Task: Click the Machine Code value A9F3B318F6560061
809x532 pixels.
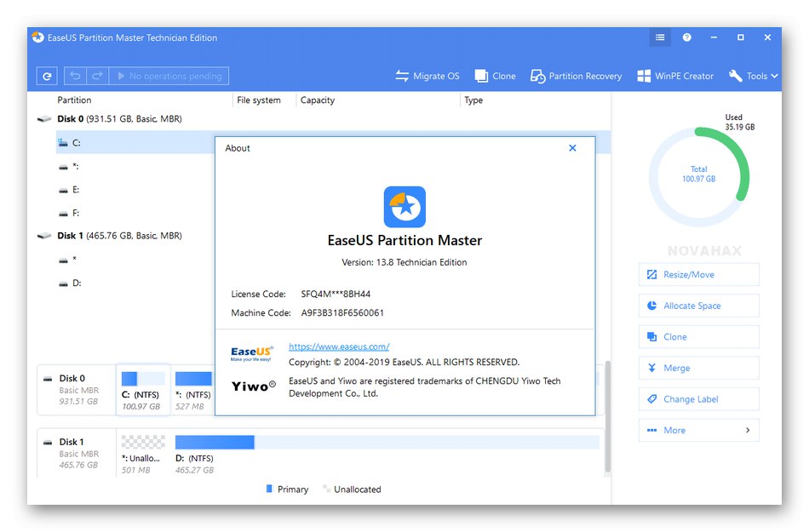Action: [342, 312]
